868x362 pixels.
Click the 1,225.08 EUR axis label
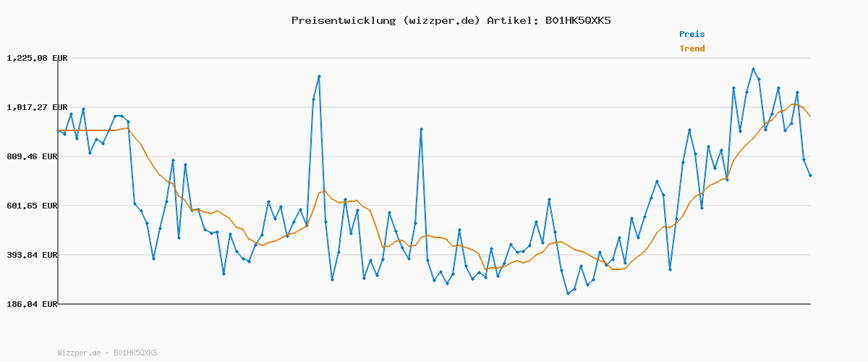(37, 58)
